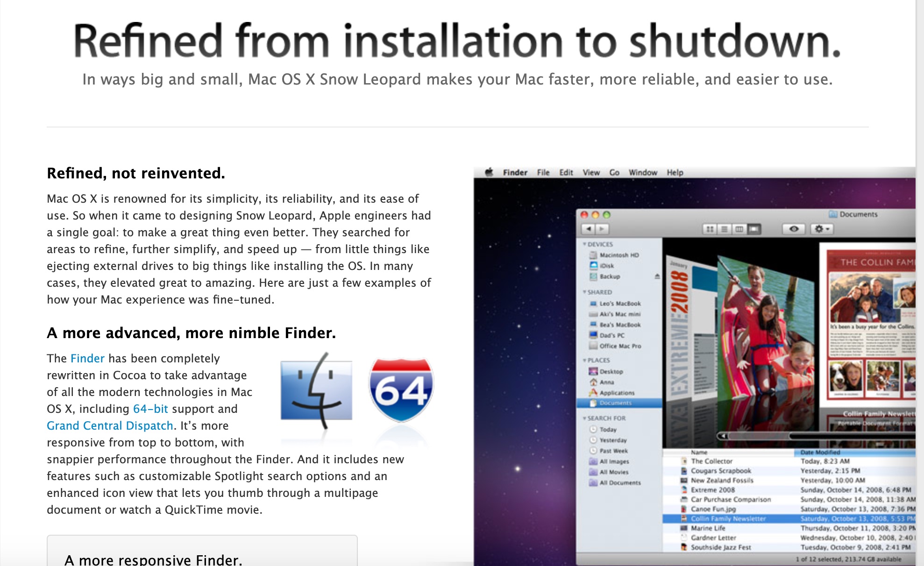Select Documents in the Places list

coord(619,403)
